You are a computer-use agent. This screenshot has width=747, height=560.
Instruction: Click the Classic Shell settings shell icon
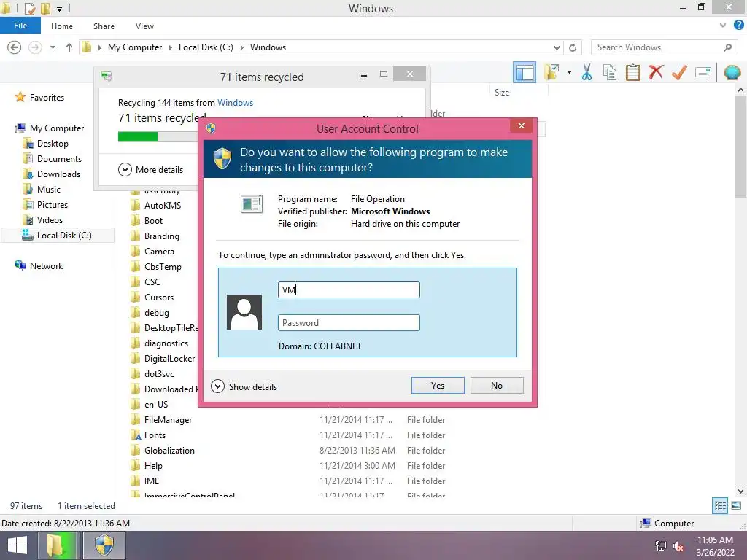(732, 72)
